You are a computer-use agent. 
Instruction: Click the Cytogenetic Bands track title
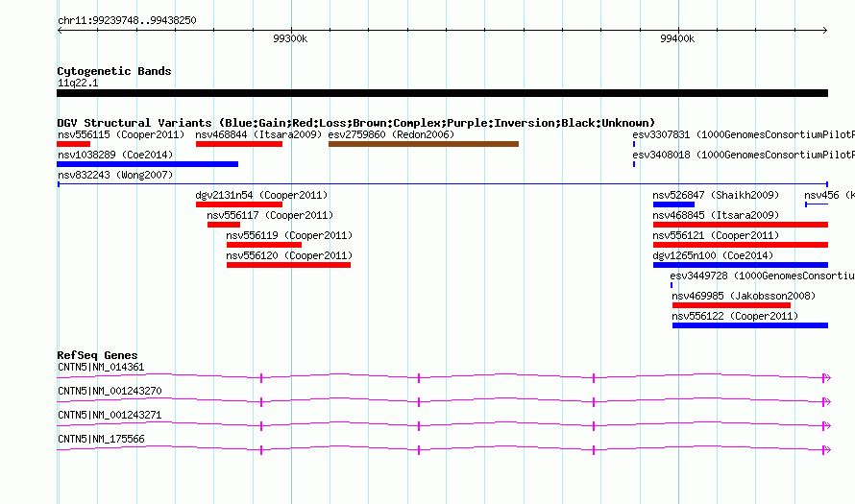click(x=114, y=71)
